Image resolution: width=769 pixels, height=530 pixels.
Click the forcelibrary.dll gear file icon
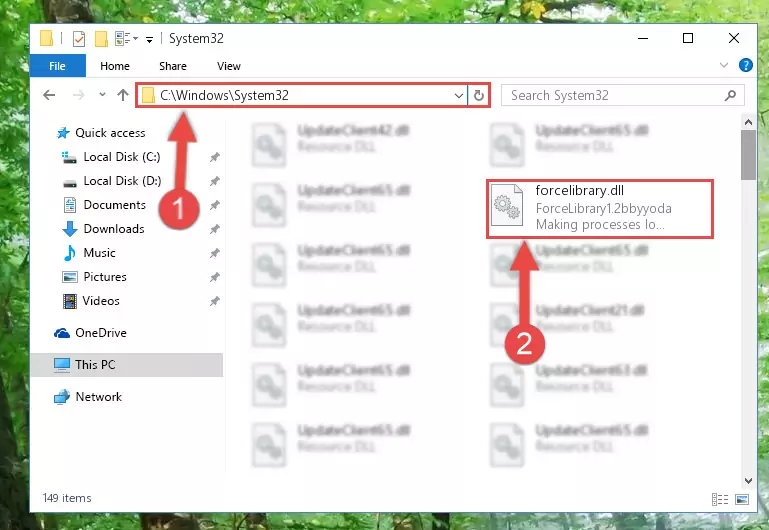[x=507, y=205]
